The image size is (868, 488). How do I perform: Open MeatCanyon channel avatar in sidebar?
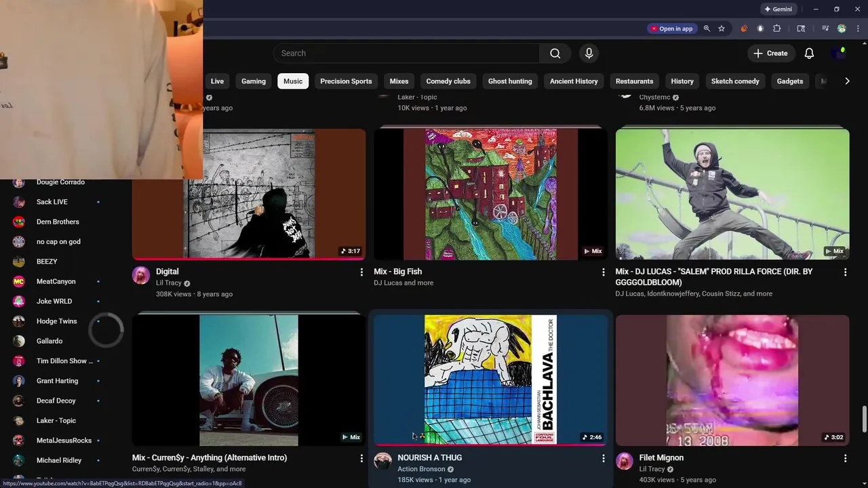point(19,281)
